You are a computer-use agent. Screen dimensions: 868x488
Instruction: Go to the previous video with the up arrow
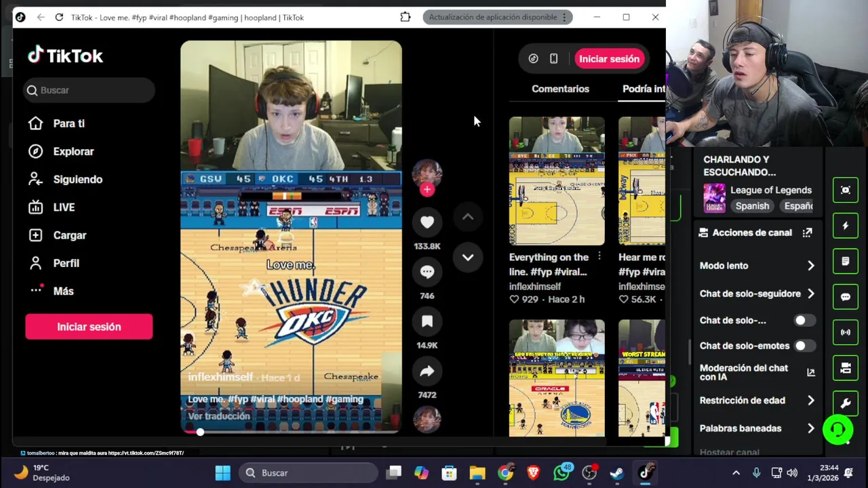468,217
